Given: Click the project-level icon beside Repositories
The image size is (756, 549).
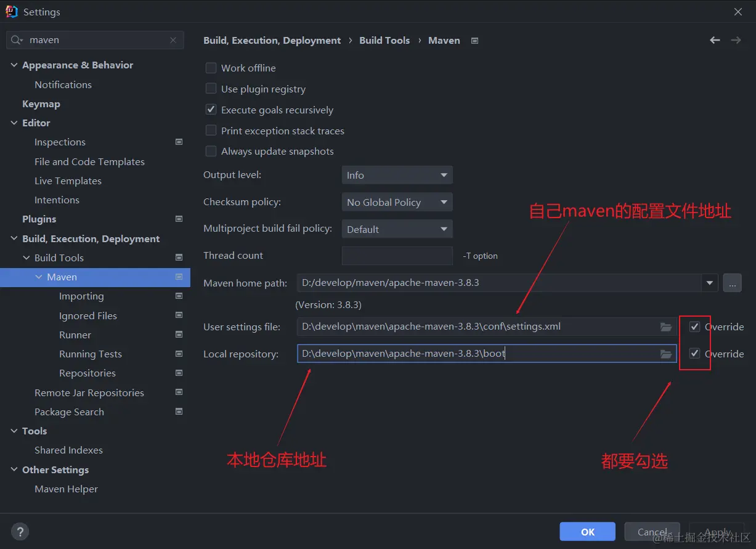Looking at the screenshot, I should pyautogui.click(x=179, y=373).
